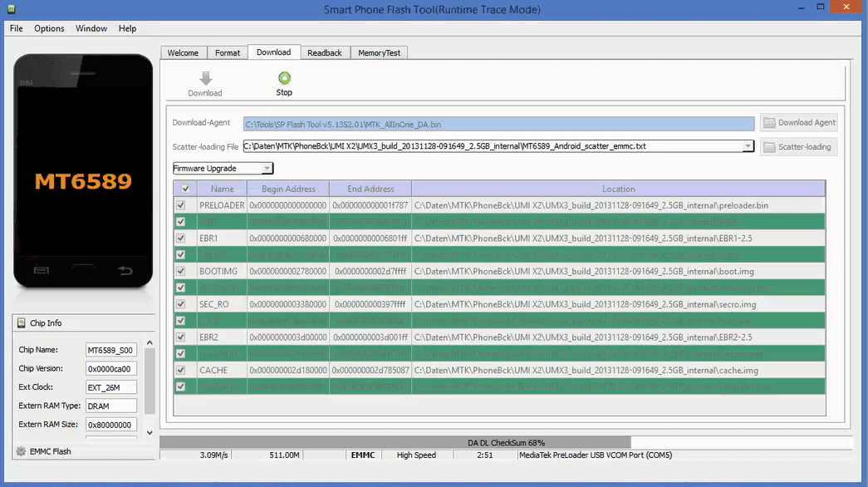
Task: Open the Options menu
Action: point(49,28)
